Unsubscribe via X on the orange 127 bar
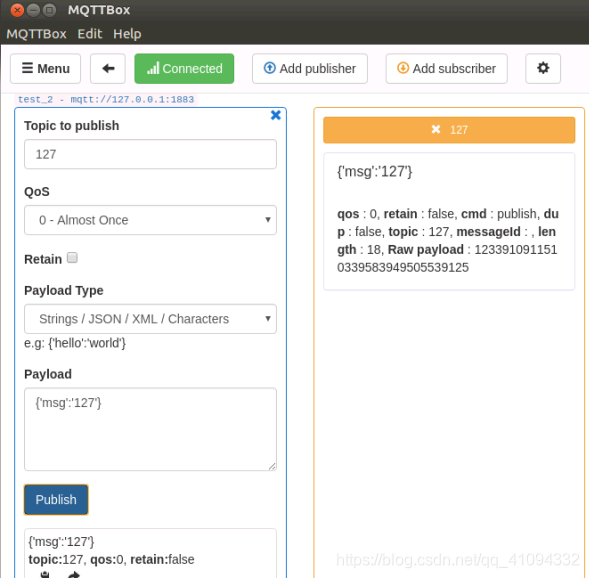 pyautogui.click(x=436, y=130)
